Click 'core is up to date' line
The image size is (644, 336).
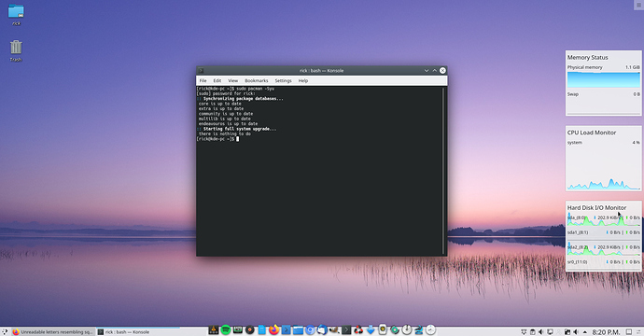219,104
